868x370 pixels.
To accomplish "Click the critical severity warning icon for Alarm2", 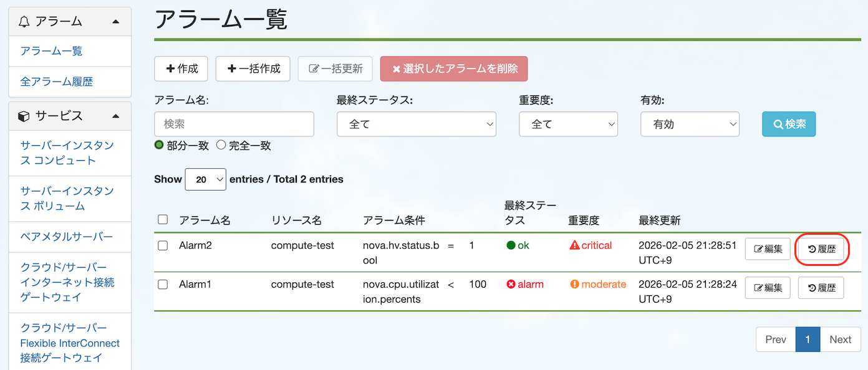I will (574, 245).
